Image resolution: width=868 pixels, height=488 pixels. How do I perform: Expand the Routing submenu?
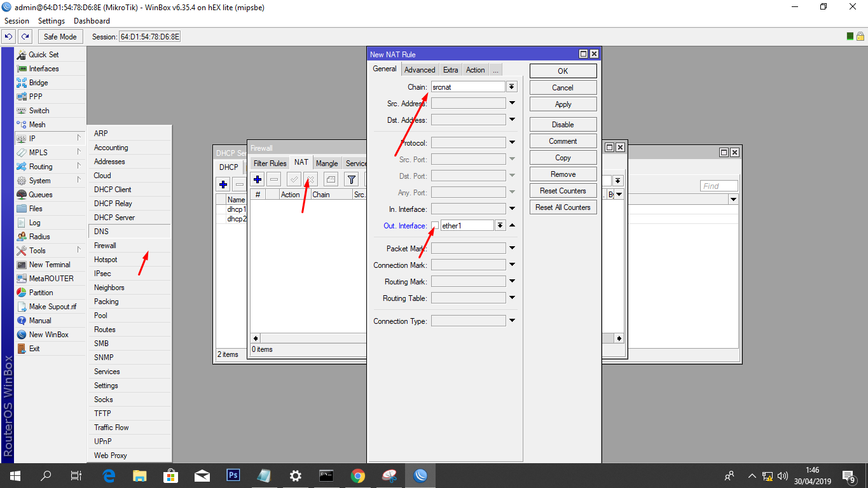pos(50,167)
